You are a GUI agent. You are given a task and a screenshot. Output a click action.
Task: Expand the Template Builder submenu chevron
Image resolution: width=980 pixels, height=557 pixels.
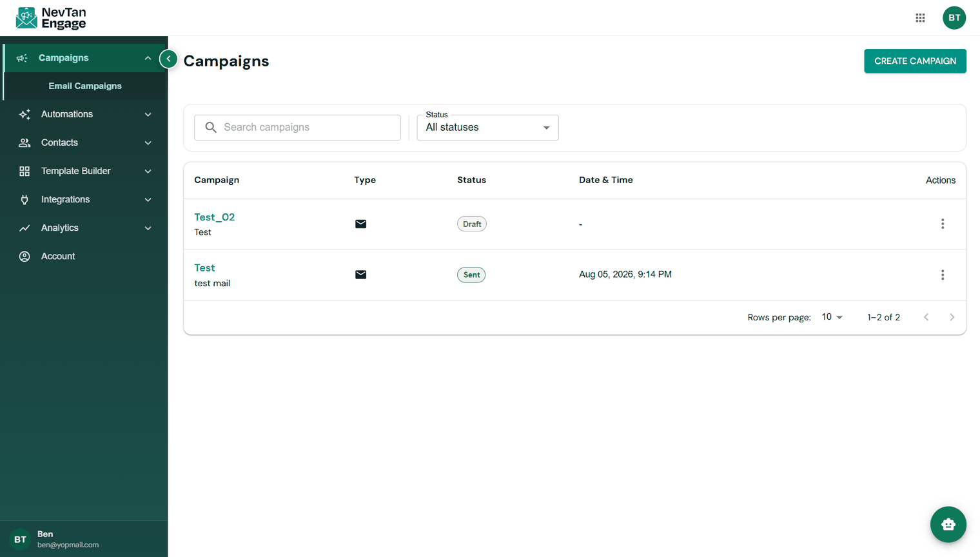148,171
